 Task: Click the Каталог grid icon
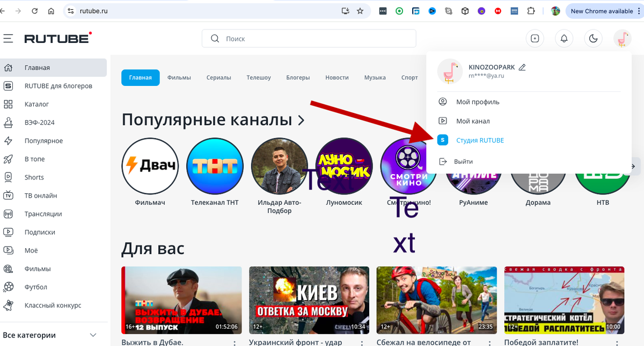click(9, 104)
